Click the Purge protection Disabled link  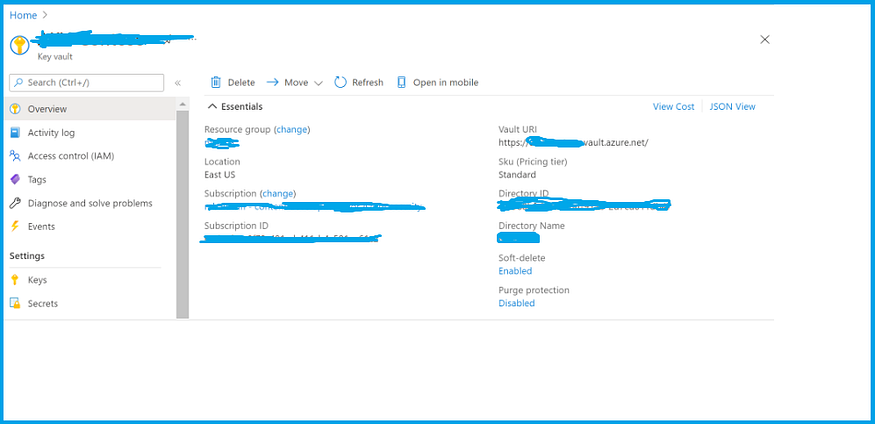(516, 303)
